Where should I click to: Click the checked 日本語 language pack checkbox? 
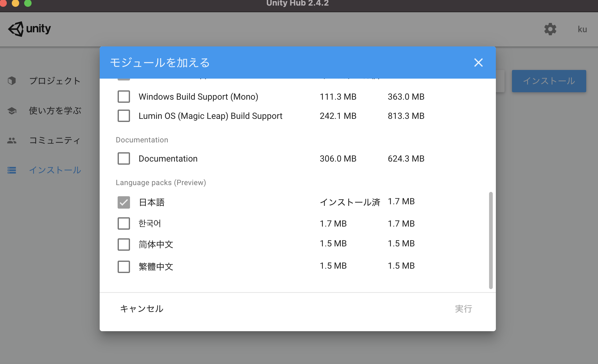click(124, 202)
